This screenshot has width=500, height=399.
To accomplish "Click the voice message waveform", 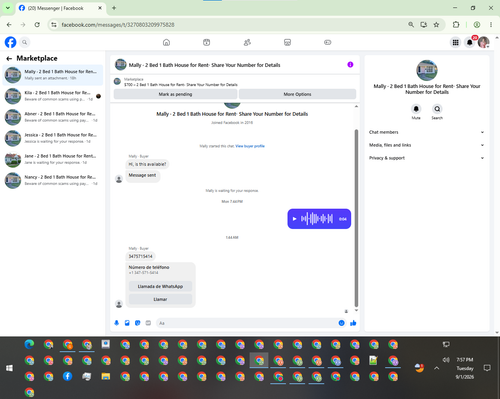I will point(317,219).
